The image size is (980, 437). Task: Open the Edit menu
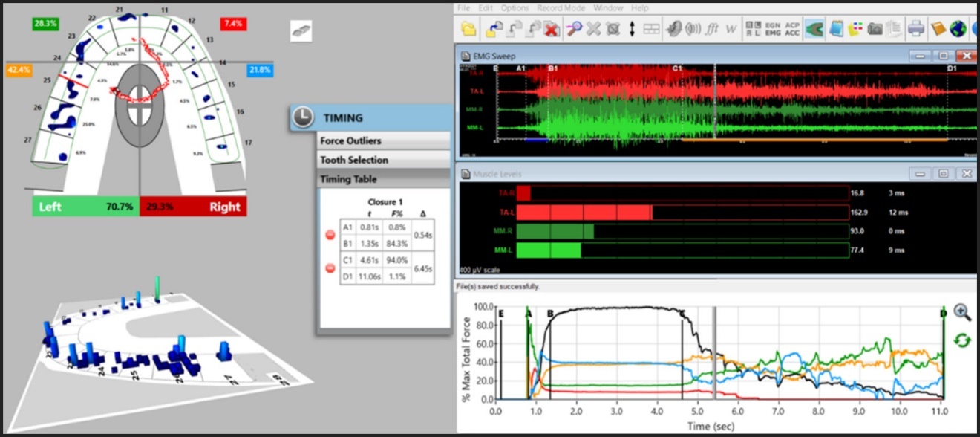pyautogui.click(x=486, y=8)
